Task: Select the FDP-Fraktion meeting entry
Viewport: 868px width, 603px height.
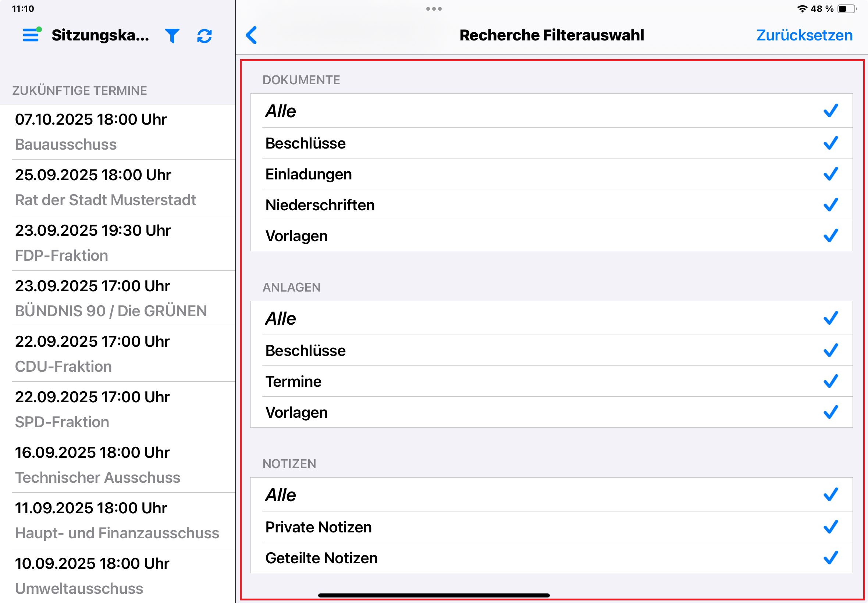Action: pos(113,242)
